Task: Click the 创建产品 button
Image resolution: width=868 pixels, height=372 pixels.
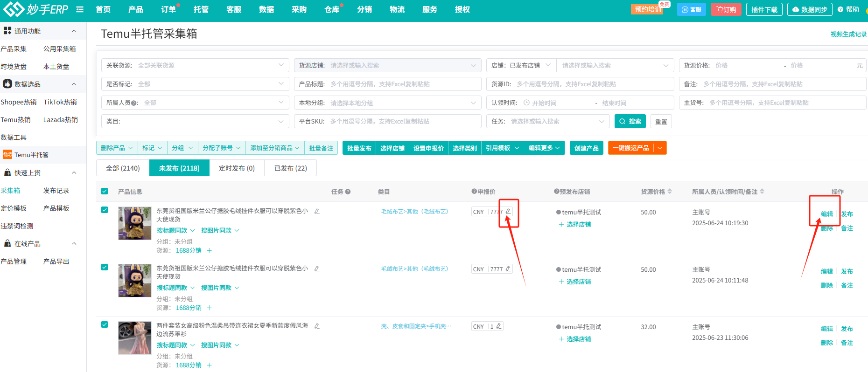Action: coord(587,148)
